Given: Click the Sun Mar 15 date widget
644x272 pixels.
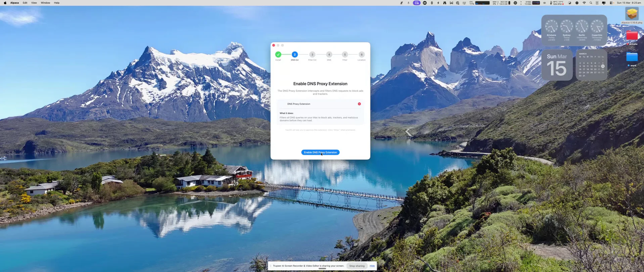Looking at the screenshot, I should (557, 65).
